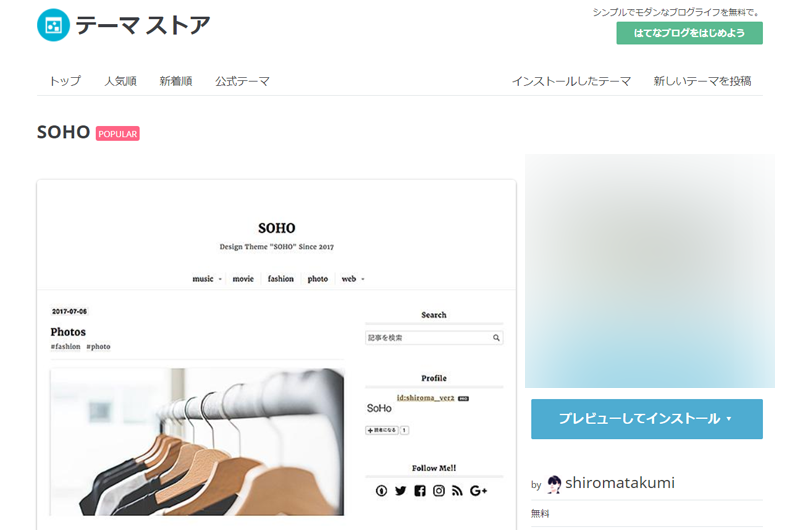Click the POPULAR badge
800x530 pixels.
(x=117, y=134)
